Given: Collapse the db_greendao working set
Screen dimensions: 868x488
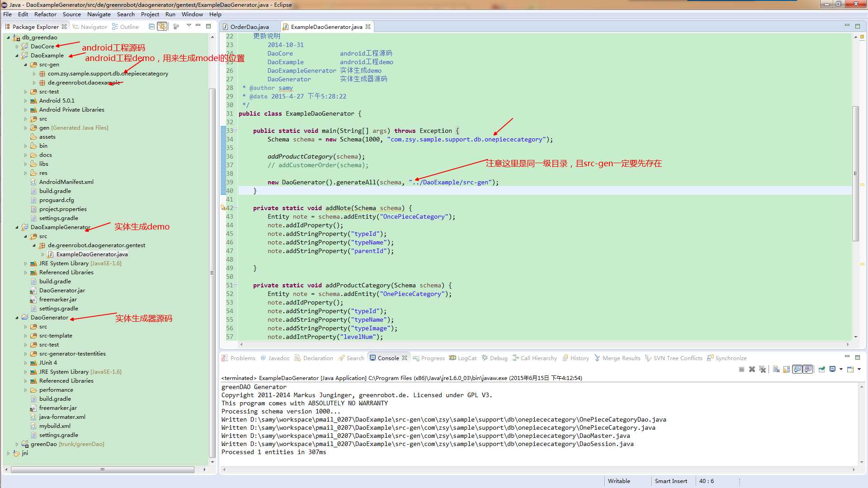Looking at the screenshot, I should (x=8, y=38).
